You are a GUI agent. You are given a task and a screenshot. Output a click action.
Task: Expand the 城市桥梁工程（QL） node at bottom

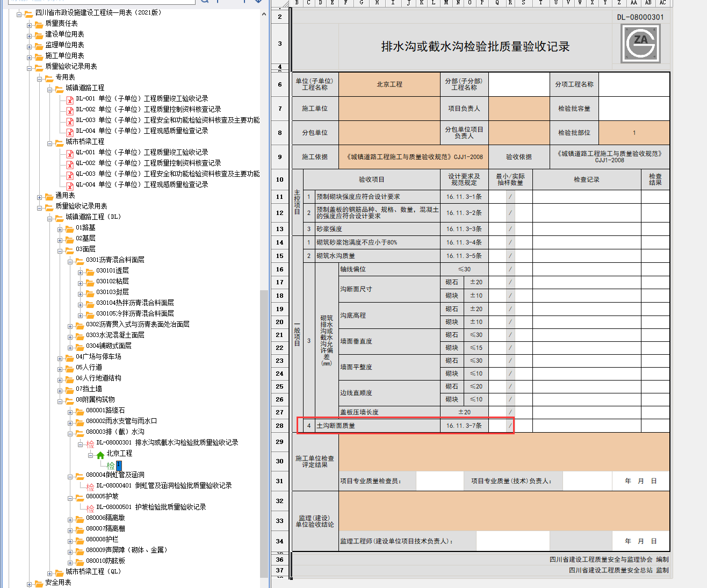click(50, 573)
